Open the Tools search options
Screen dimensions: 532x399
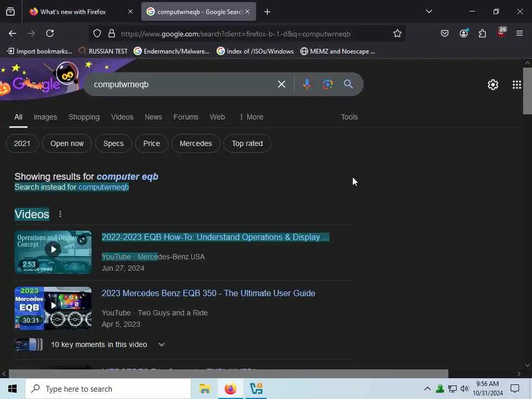(x=349, y=117)
